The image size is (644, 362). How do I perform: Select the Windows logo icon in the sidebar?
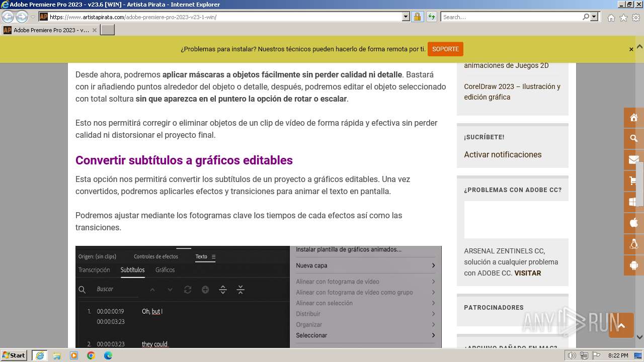point(633,202)
